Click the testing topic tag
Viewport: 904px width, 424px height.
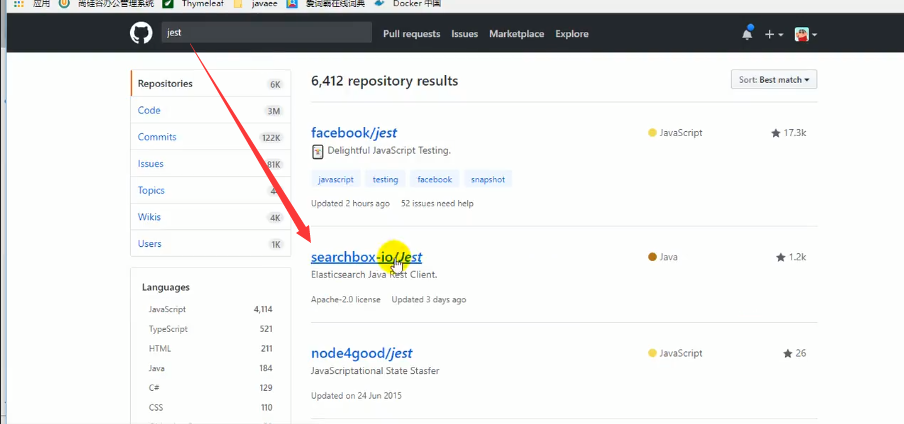click(x=385, y=179)
